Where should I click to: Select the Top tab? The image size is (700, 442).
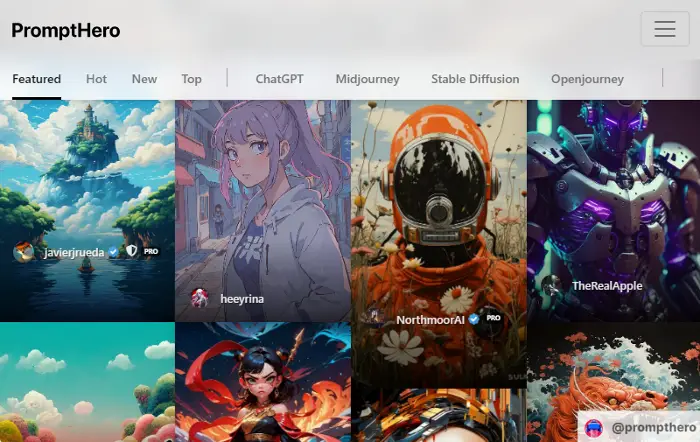click(x=192, y=79)
